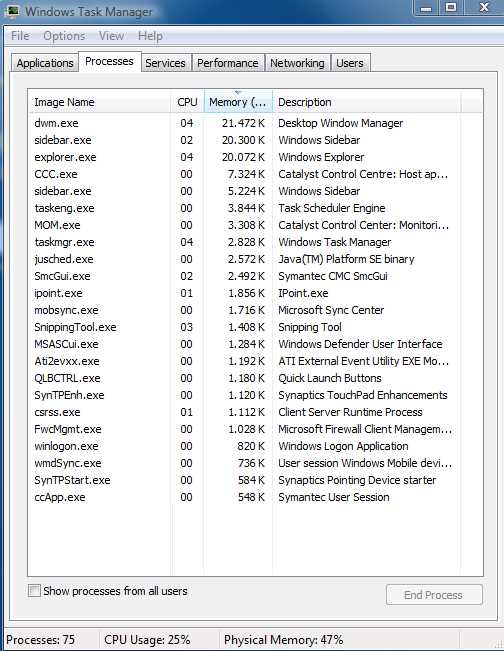The image size is (504, 651).
Task: Show the Users tab
Action: click(x=350, y=63)
